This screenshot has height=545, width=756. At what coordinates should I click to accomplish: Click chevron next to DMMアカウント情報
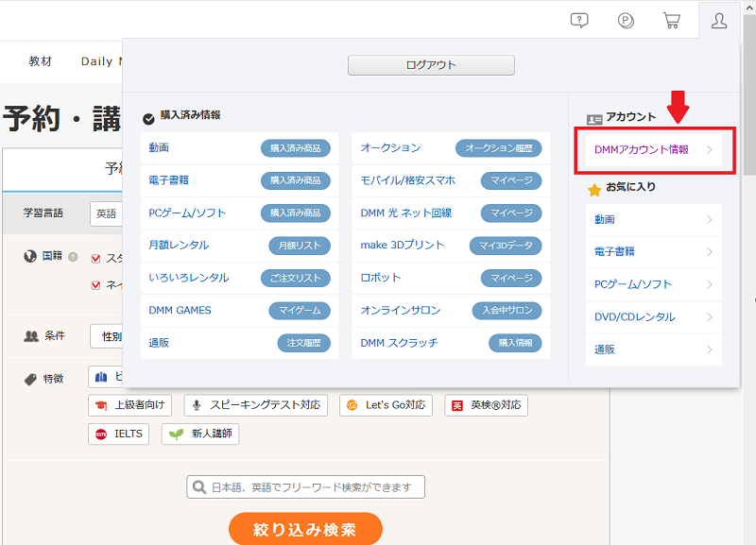coord(710,149)
